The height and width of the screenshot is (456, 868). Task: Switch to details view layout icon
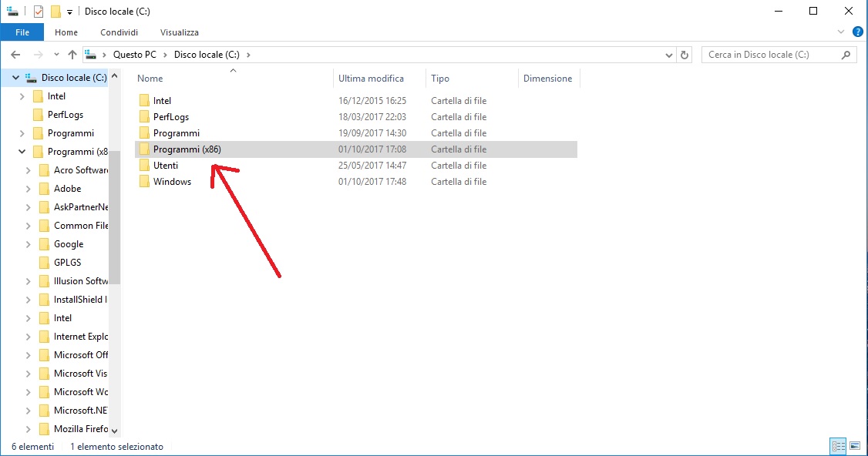click(x=838, y=447)
